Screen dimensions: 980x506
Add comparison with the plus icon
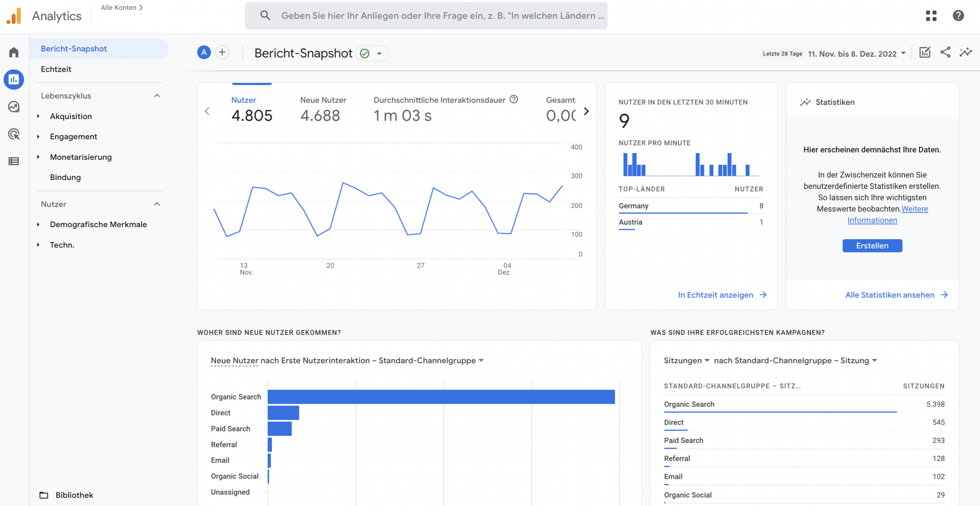pos(222,52)
